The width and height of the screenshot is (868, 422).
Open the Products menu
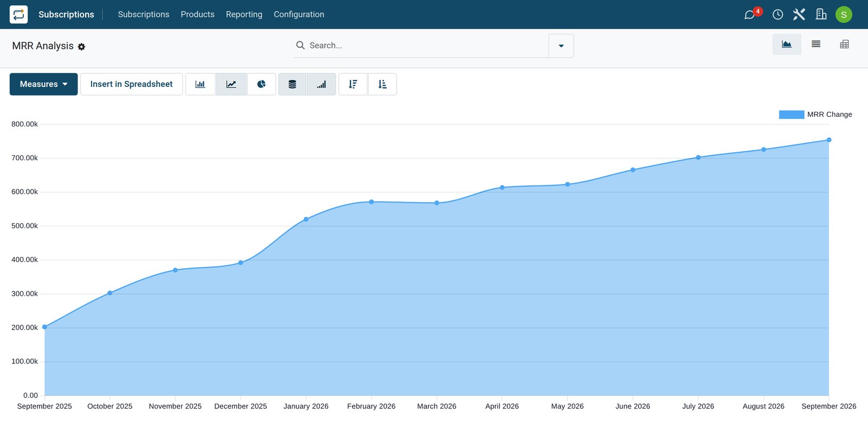(x=197, y=15)
